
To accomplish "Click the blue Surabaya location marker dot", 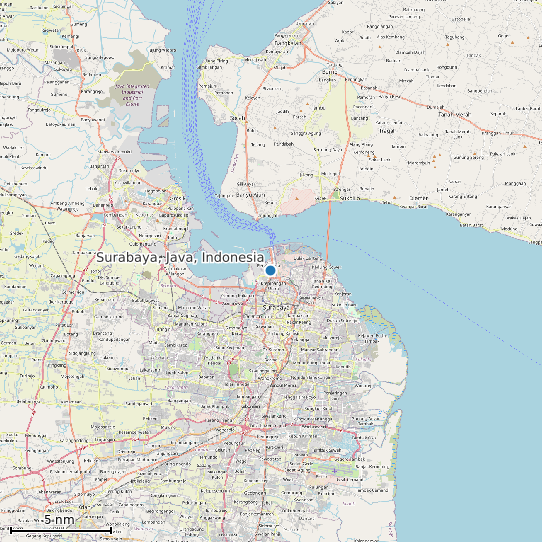I will click(270, 270).
